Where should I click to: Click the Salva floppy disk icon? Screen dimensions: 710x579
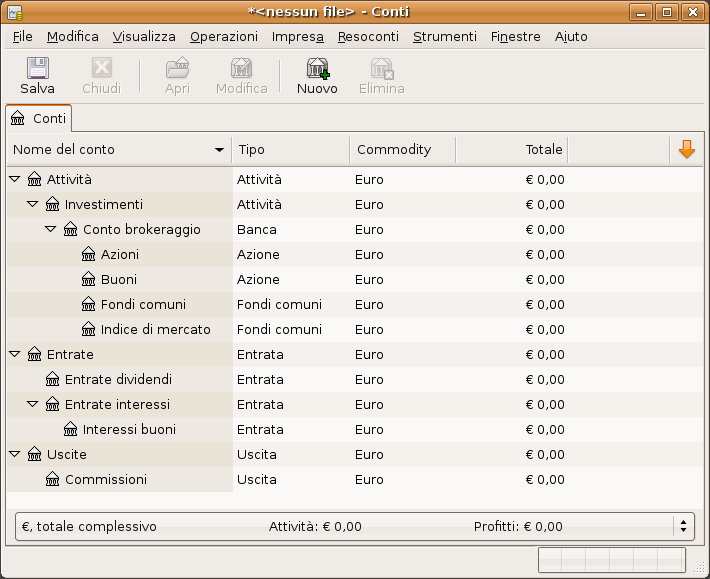[x=37, y=69]
